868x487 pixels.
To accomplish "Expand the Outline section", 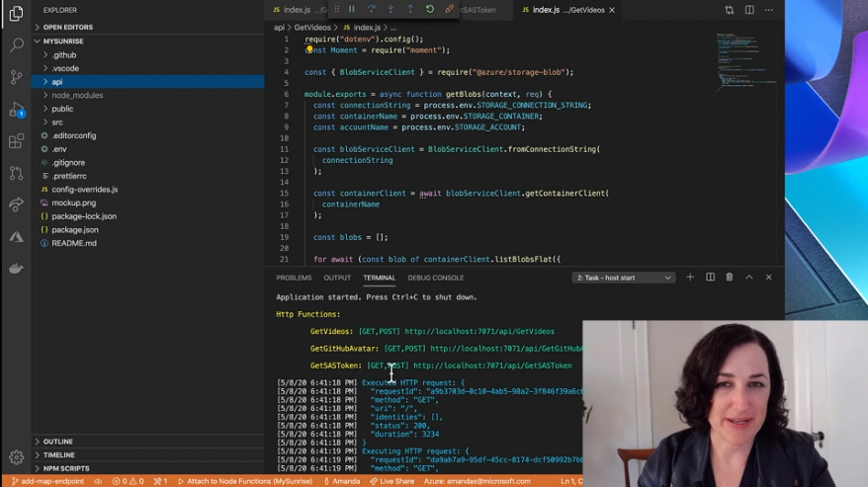I will point(57,442).
